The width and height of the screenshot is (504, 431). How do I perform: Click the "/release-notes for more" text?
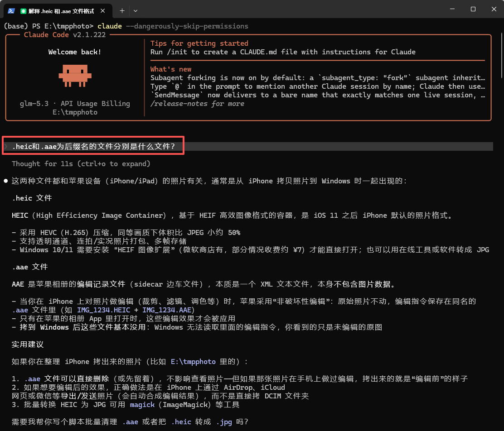click(x=197, y=104)
